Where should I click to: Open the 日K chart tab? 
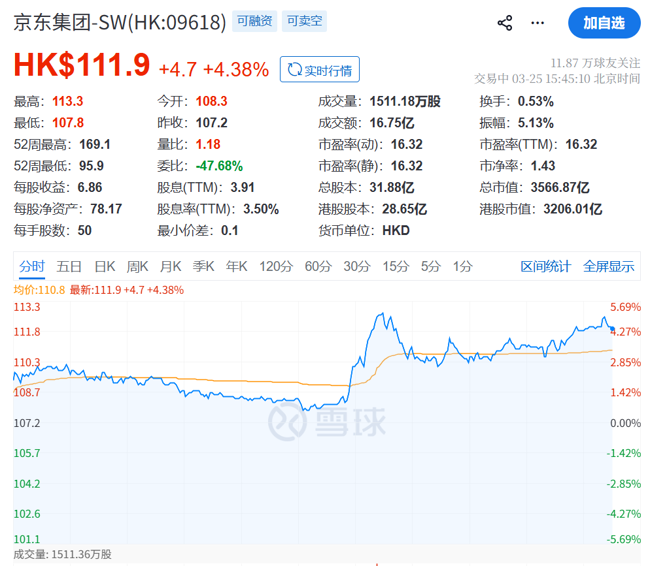[105, 266]
